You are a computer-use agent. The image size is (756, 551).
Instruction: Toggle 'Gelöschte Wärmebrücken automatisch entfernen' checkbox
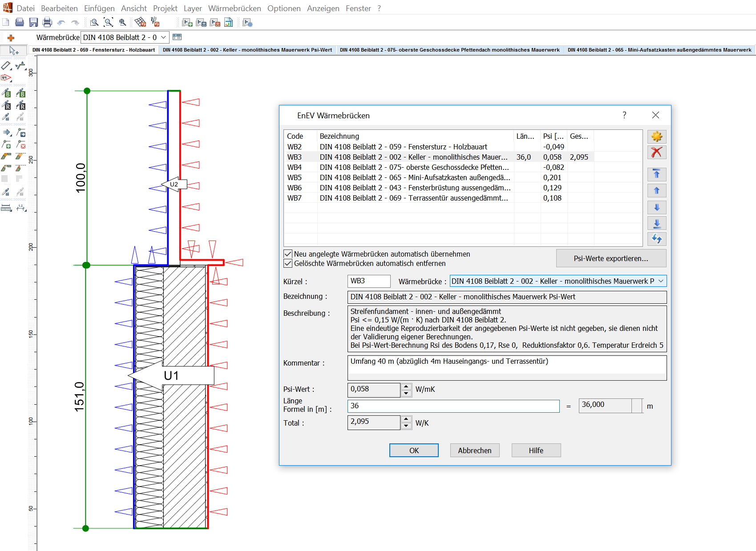pyautogui.click(x=288, y=263)
